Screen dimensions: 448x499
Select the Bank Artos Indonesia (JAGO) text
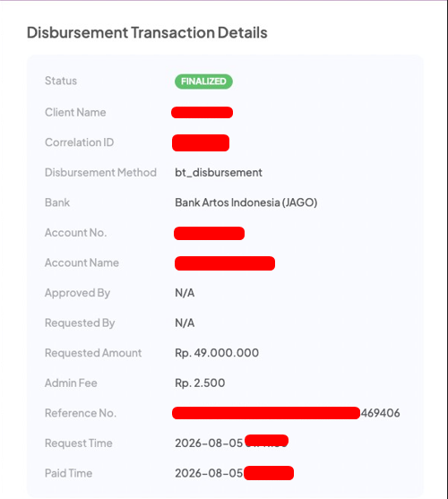coord(246,202)
